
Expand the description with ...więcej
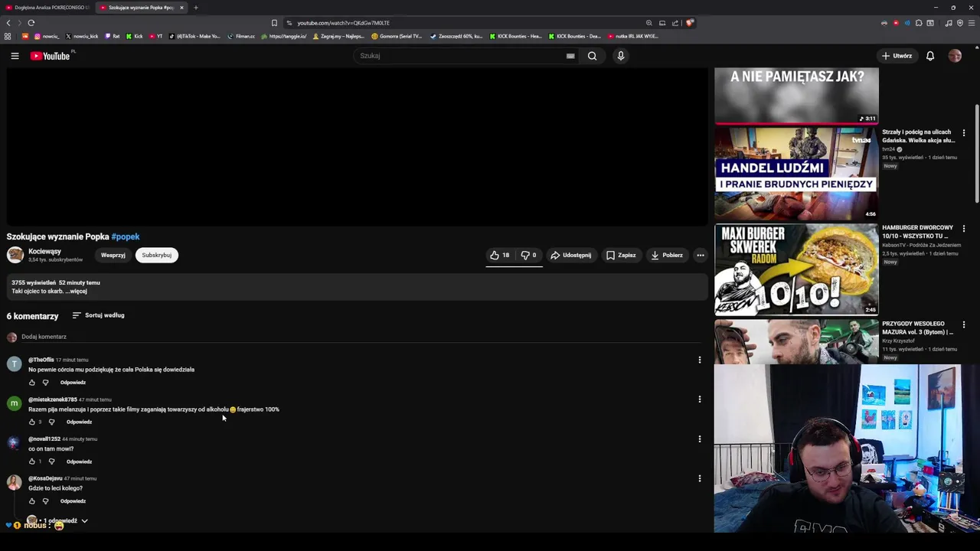tap(76, 292)
